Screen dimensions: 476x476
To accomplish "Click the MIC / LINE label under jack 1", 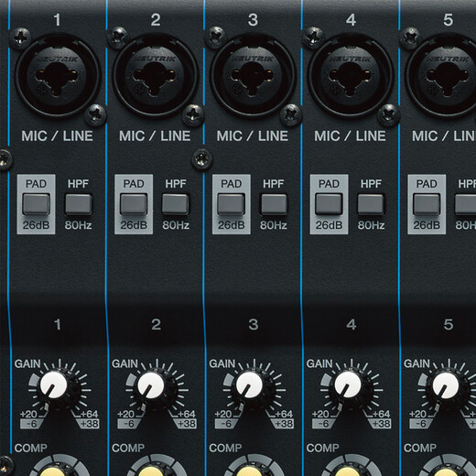I will (x=57, y=136).
